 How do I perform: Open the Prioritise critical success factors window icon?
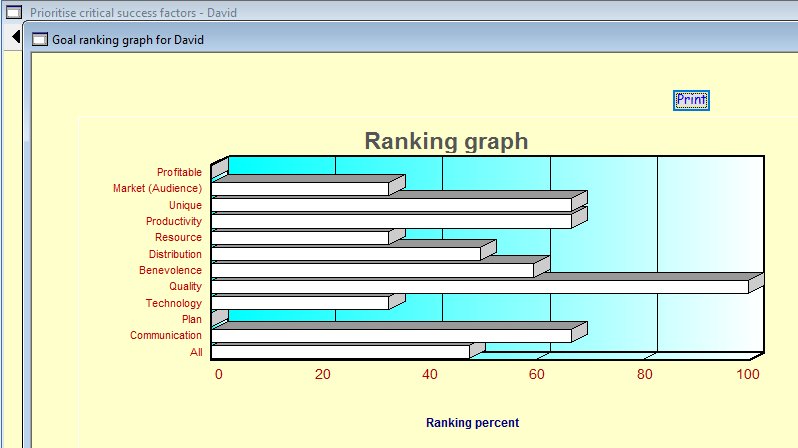(x=14, y=13)
